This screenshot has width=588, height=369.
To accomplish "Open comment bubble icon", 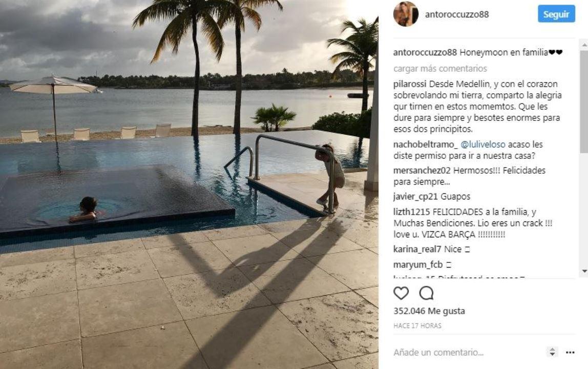I will point(426,293).
